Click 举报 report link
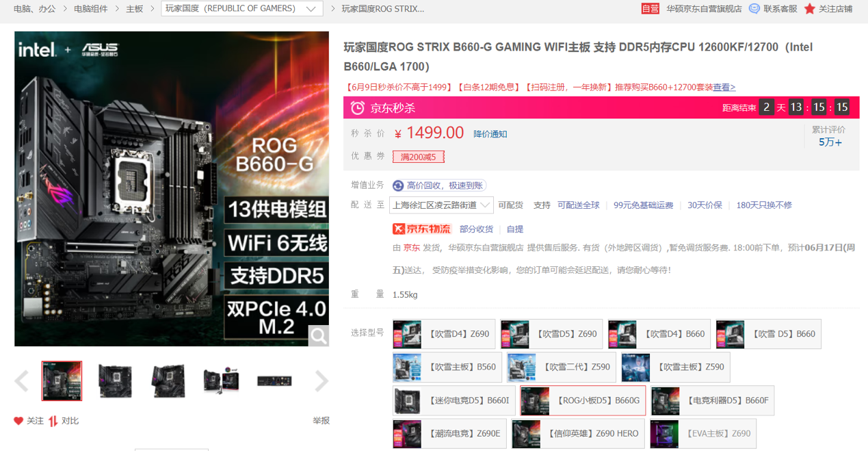The width and height of the screenshot is (868, 451). coord(321,421)
